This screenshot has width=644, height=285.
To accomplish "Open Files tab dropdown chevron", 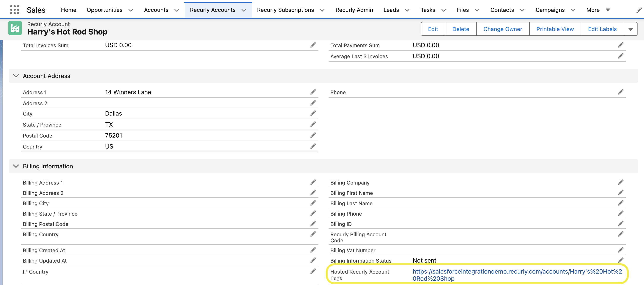I will pos(477,10).
